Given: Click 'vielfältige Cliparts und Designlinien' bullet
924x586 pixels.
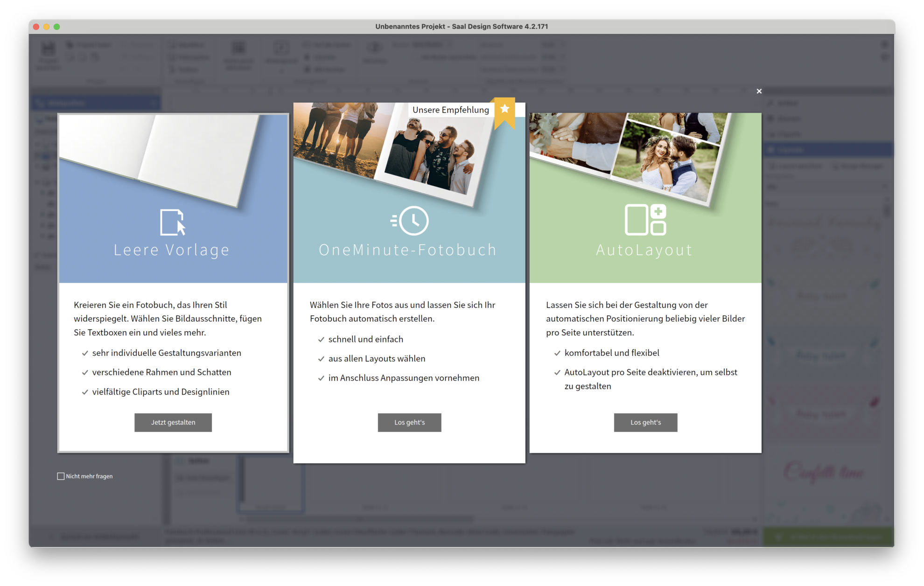Looking at the screenshot, I should point(161,392).
